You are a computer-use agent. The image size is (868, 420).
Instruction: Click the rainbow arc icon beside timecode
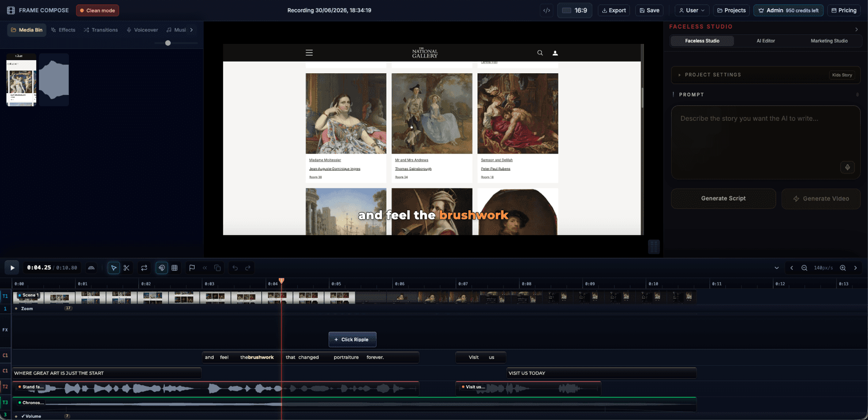(x=91, y=268)
